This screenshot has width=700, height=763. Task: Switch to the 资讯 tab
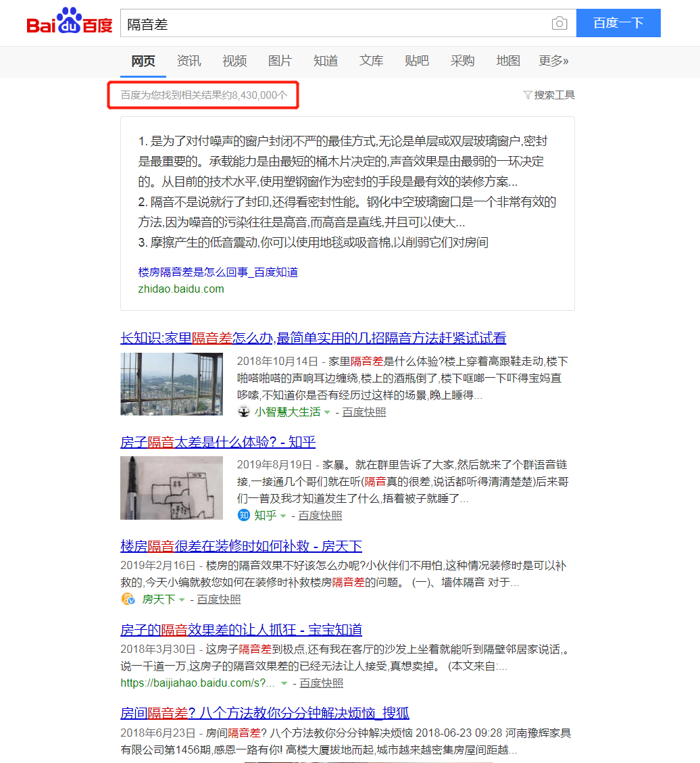click(x=189, y=61)
